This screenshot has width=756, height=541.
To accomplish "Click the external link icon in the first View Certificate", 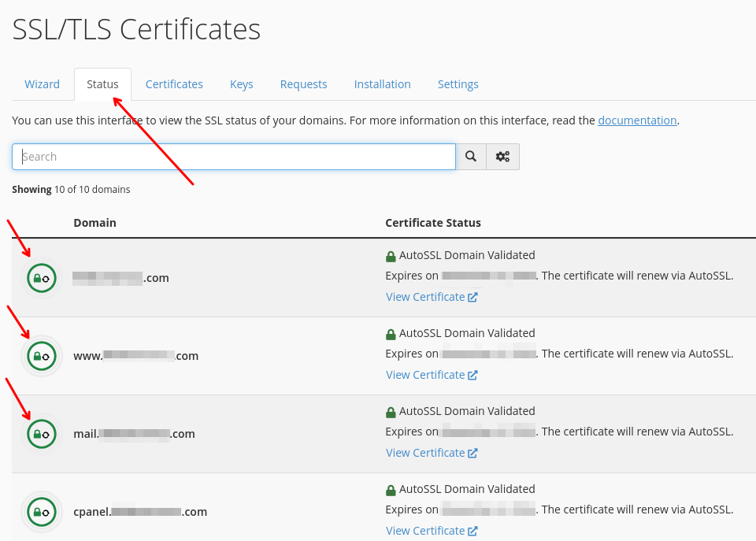I will (x=472, y=297).
